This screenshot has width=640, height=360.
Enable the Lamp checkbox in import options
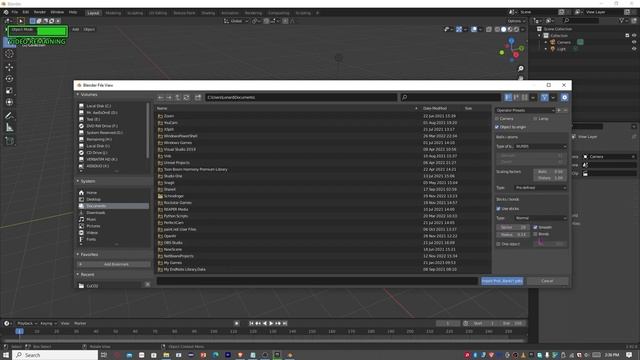pyautogui.click(x=535, y=119)
